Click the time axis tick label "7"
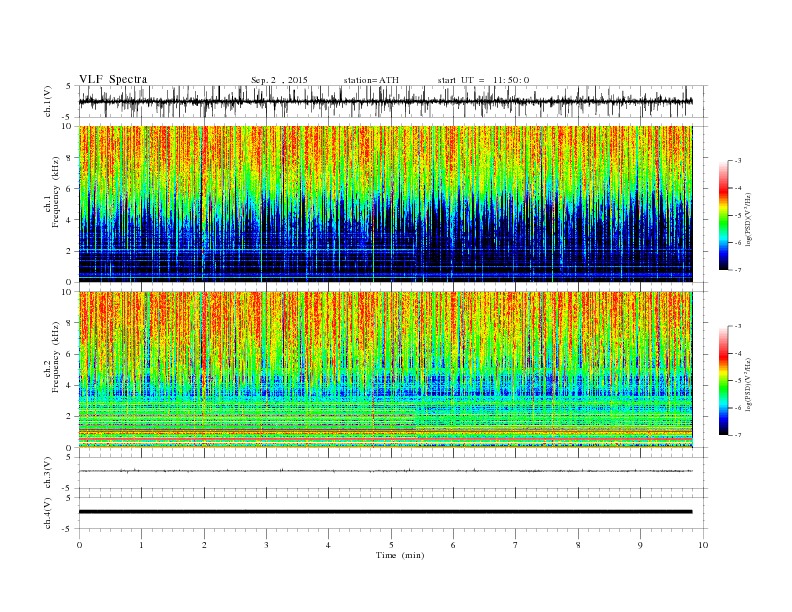Viewport: 792px width, 612px height. point(516,545)
